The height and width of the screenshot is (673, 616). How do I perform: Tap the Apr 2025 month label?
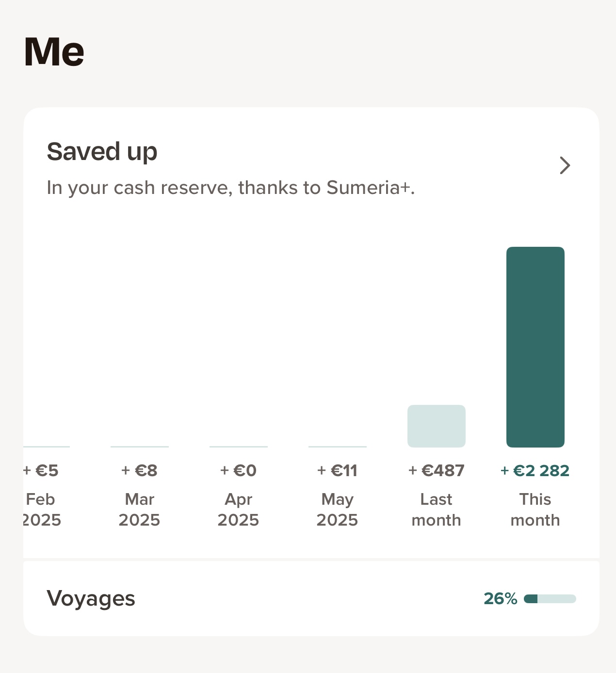(238, 510)
